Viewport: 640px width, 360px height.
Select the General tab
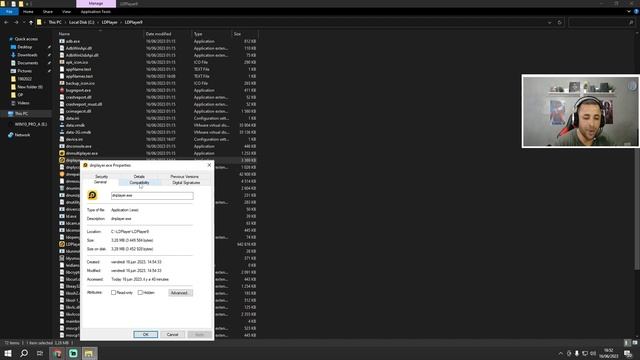click(100, 182)
